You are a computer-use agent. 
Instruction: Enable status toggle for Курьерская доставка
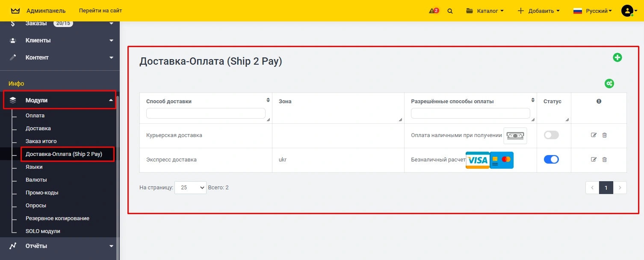tap(551, 135)
